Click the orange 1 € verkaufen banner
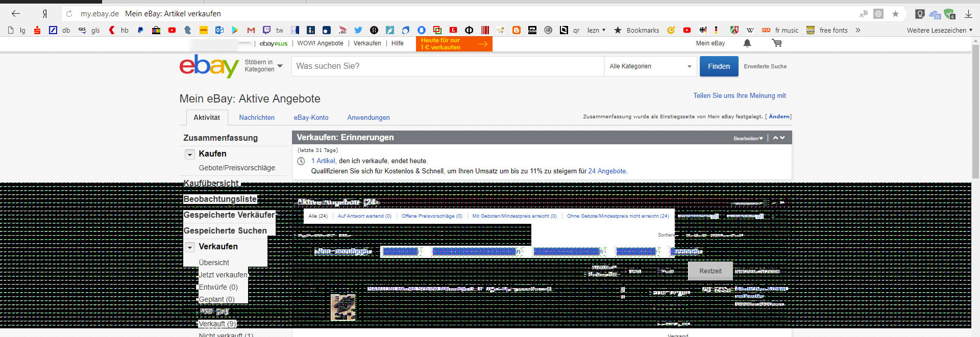980x337 pixels. (x=454, y=44)
